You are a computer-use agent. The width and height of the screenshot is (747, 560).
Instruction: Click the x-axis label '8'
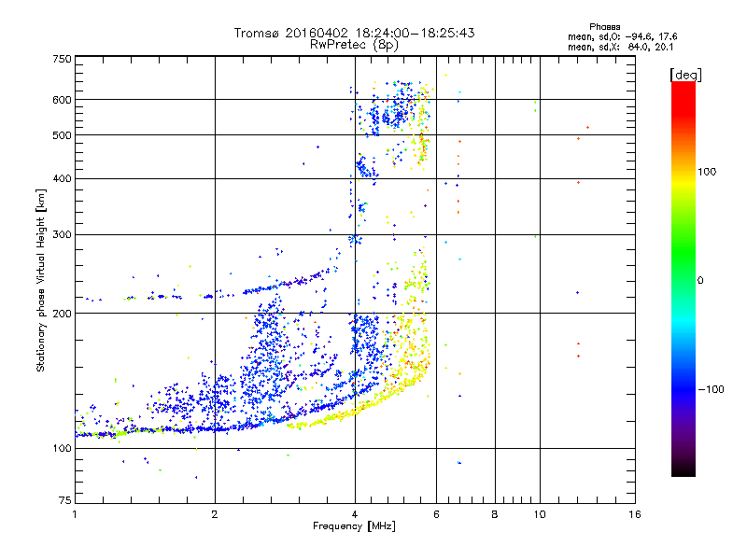click(495, 514)
